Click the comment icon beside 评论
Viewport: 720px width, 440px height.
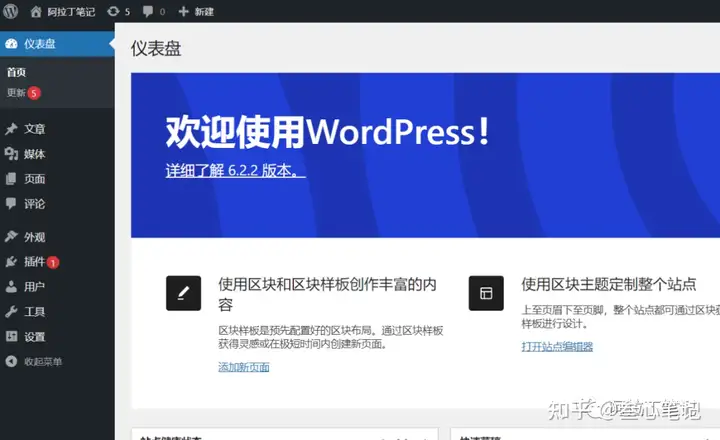tap(11, 203)
